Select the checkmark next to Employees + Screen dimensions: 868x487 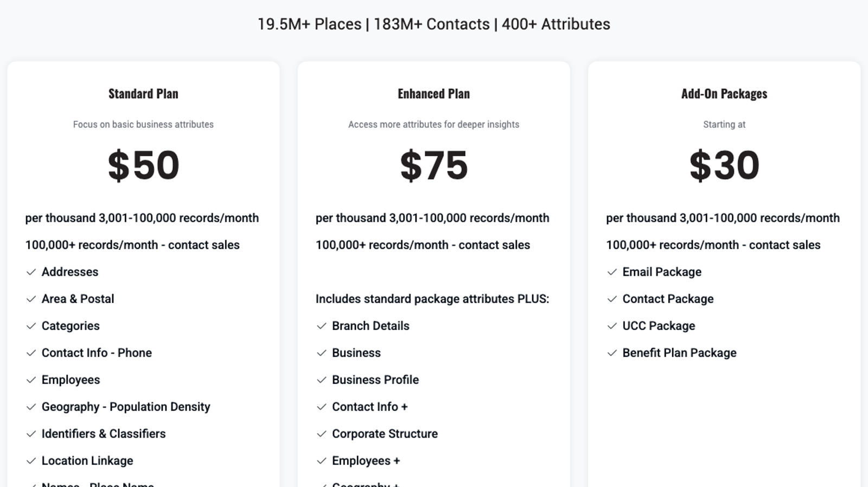pos(322,461)
